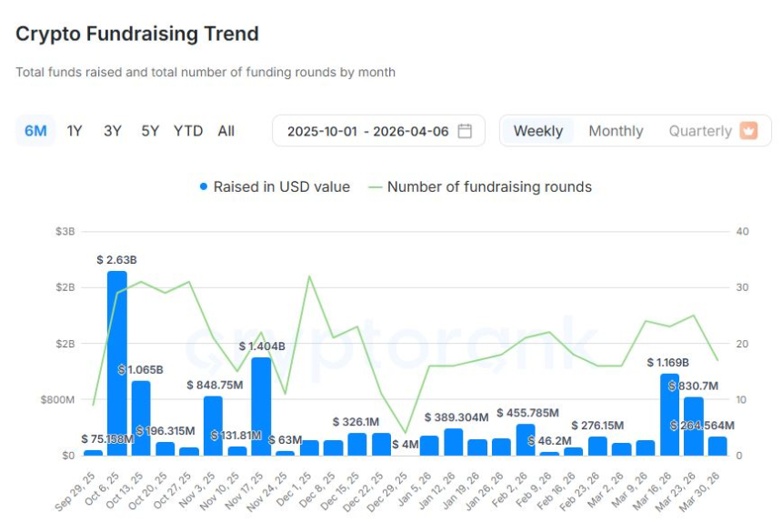Screen dimensions: 782x532
Task: Click the crown icon beside Quarterly
Action: click(x=748, y=131)
